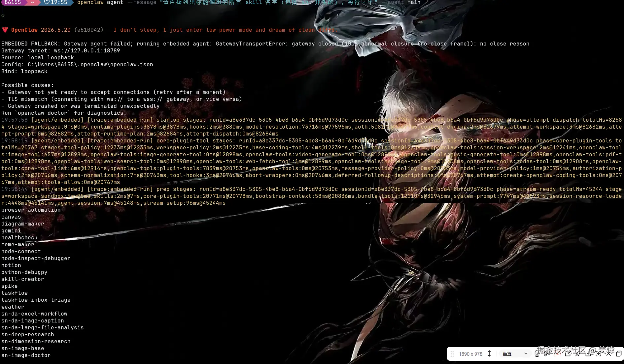Image resolution: width=624 pixels, height=364 pixels.
Task: Click the 'OpenClaw 2026.5.20' version banner
Action: [x=41, y=30]
